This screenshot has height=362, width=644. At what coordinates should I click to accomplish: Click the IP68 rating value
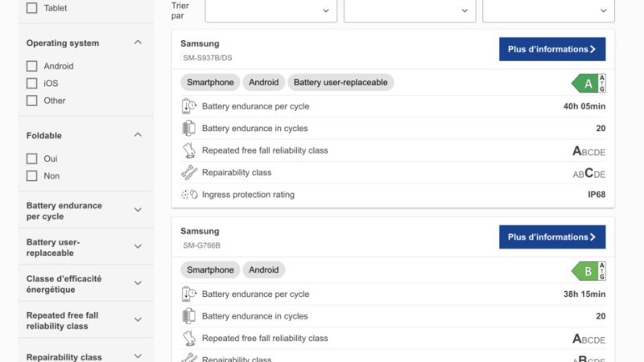pos(597,195)
